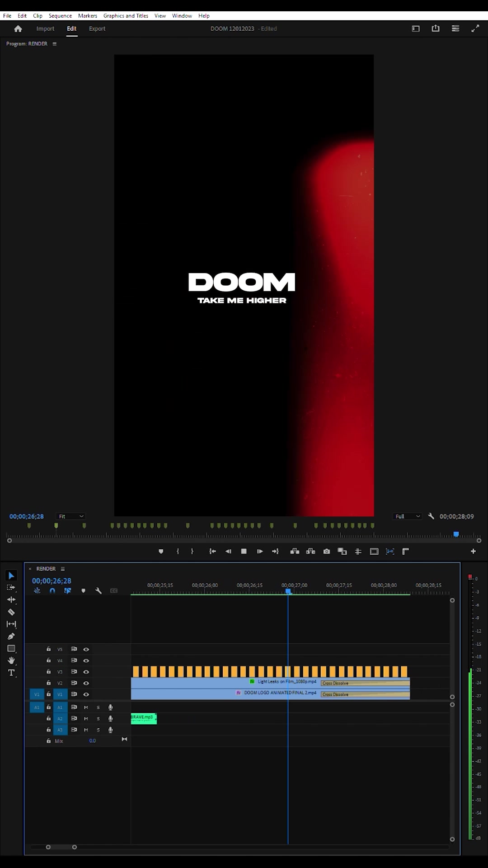
Task: Toggle sync lock on track A3
Action: (x=74, y=730)
